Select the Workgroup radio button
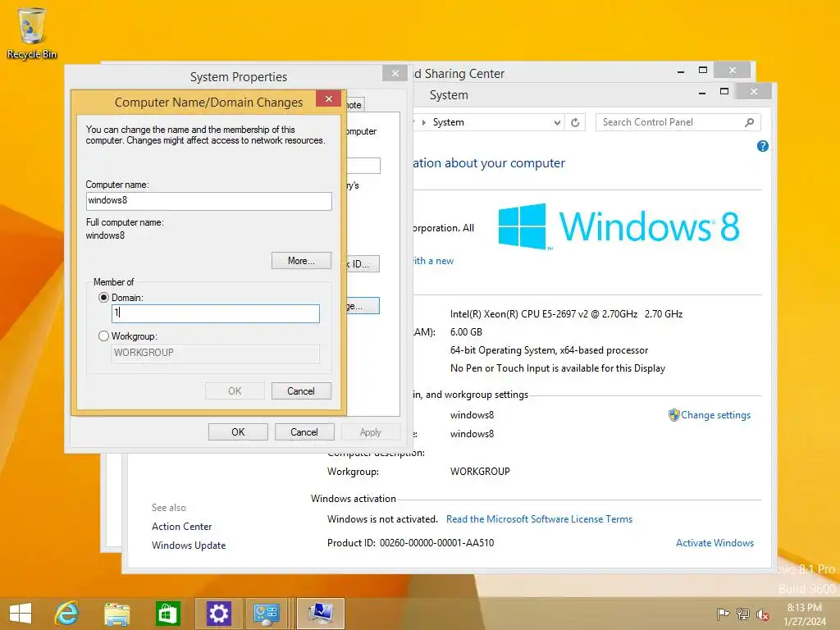840x630 pixels. [x=103, y=336]
